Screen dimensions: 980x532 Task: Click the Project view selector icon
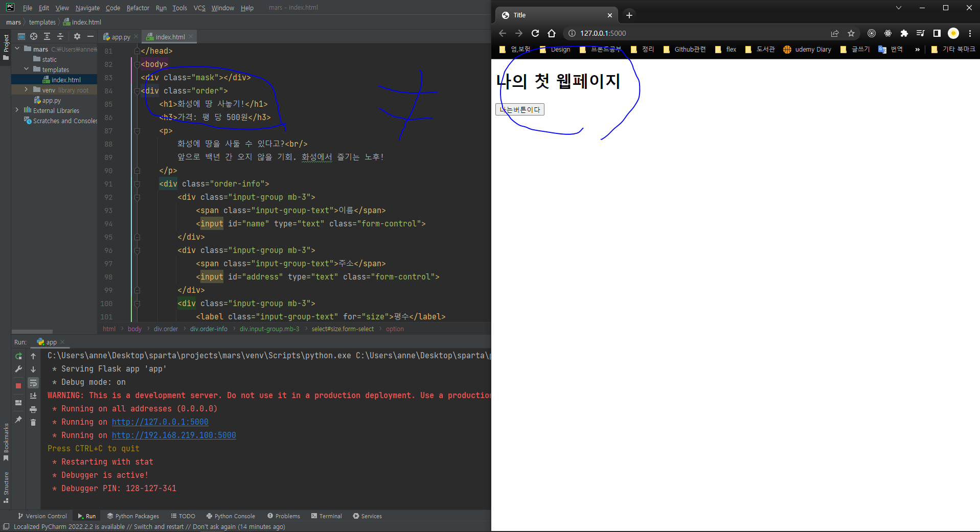click(21, 36)
